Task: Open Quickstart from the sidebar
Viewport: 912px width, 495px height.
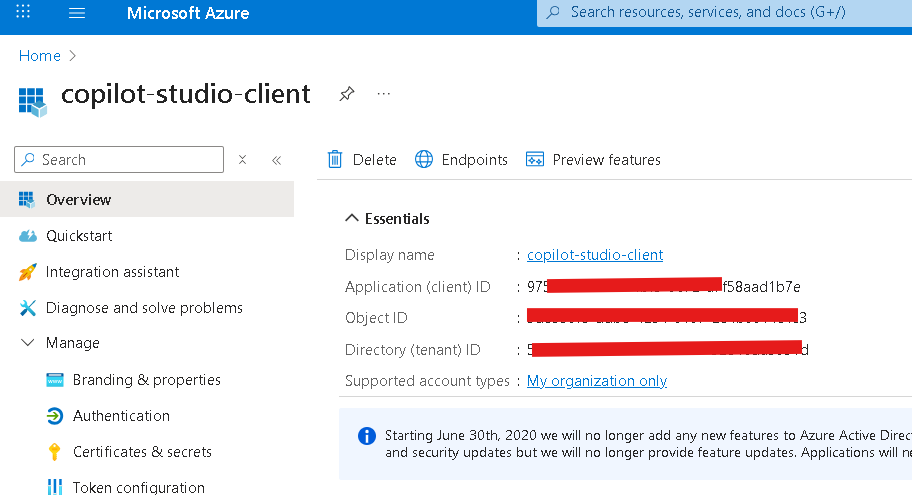Action: (79, 236)
